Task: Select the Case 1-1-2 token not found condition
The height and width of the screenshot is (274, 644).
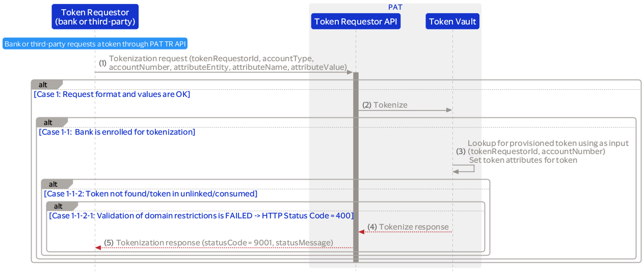Action: (x=150, y=194)
